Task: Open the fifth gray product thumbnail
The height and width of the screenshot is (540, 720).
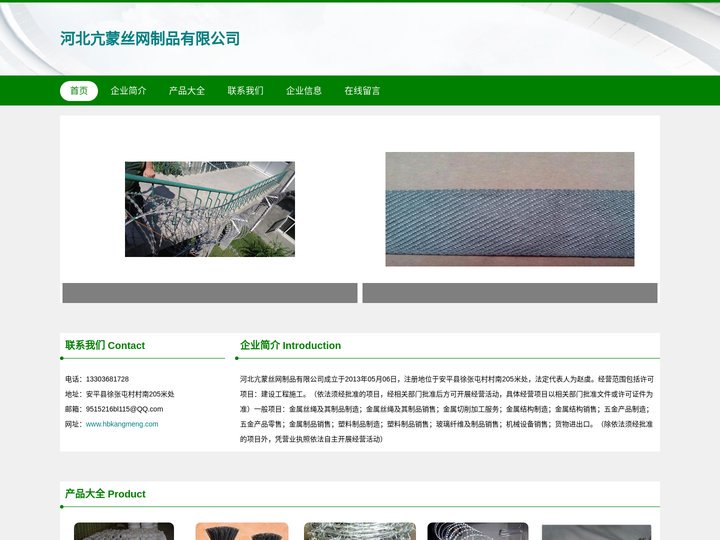Action: point(596,533)
